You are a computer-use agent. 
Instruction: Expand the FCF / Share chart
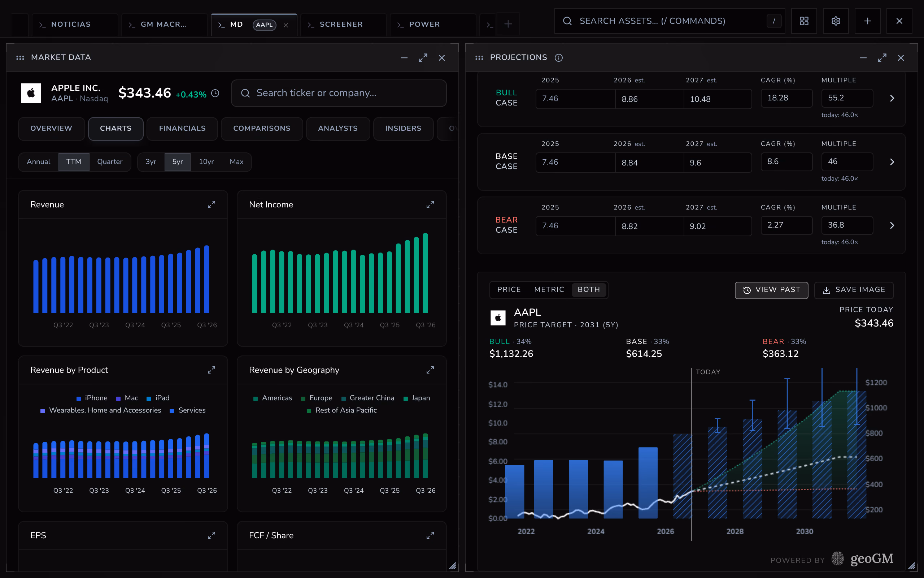point(430,536)
